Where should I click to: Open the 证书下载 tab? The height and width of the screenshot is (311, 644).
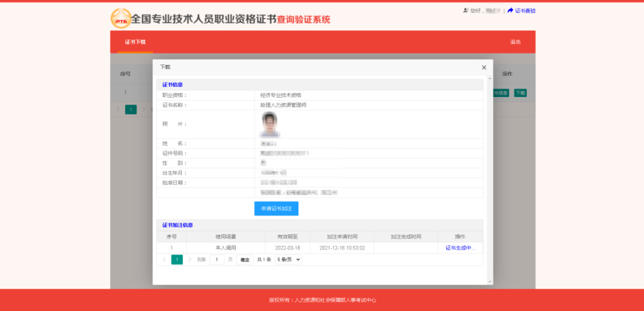coord(135,42)
